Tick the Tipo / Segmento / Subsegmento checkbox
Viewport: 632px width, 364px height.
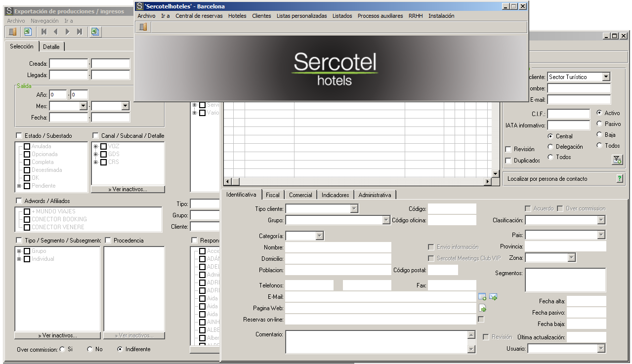19,241
